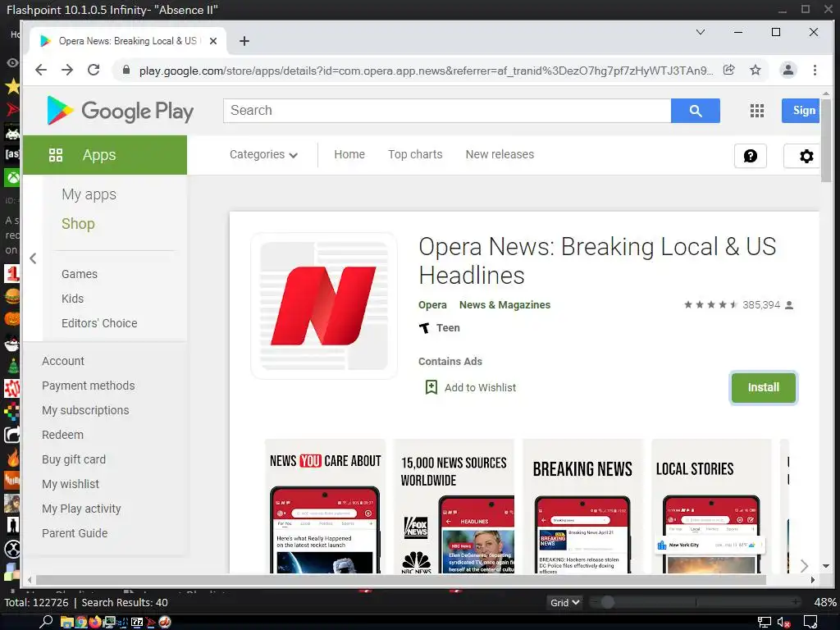840x630 pixels.
Task: Click the space invader icon in Flashpoint sidebar
Action: click(x=12, y=131)
